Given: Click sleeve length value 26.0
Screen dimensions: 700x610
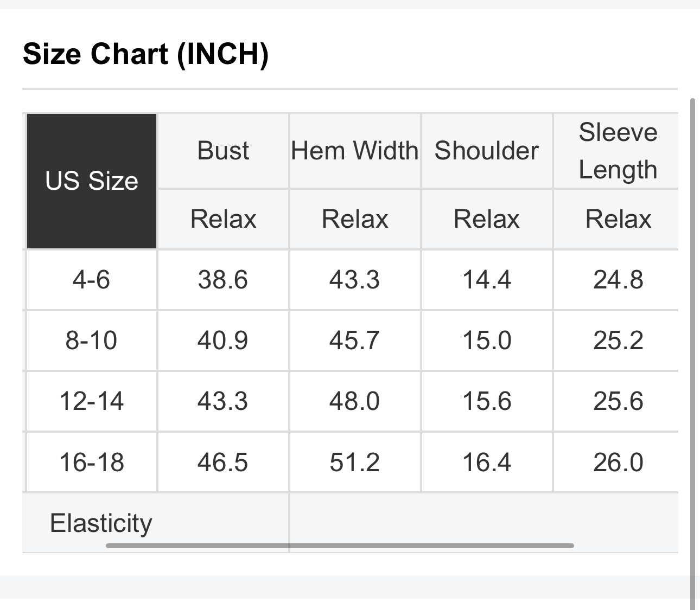Looking at the screenshot, I should (618, 463).
